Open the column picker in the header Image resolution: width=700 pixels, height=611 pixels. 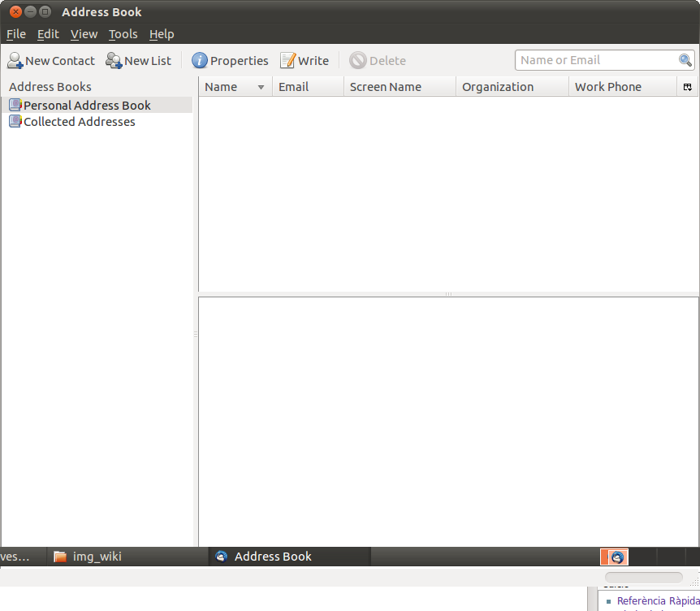(688, 87)
